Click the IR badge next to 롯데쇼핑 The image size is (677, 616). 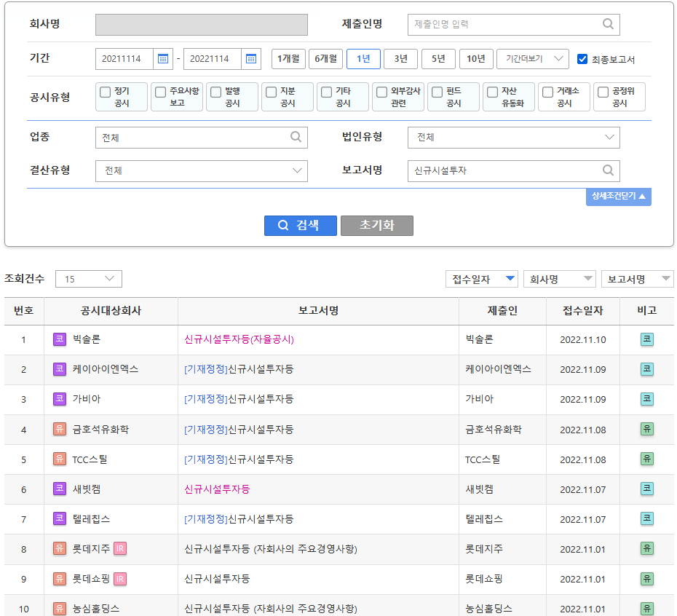click(120, 579)
